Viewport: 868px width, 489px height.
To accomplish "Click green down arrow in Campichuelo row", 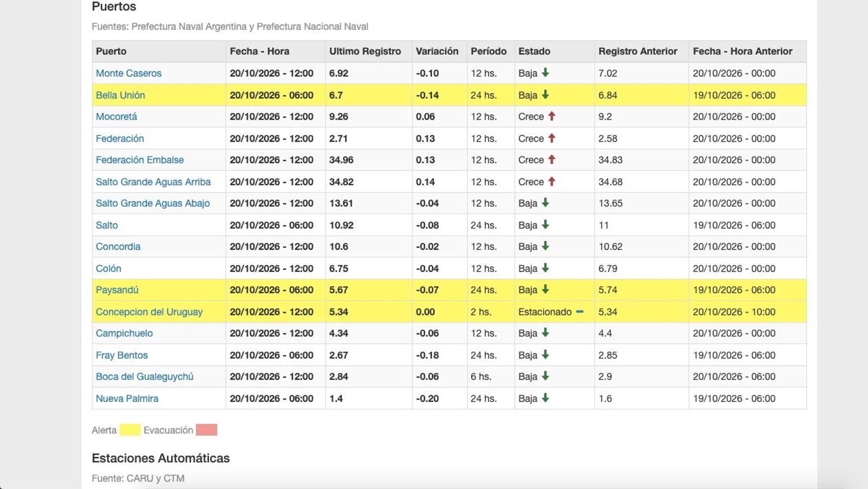I will (545, 333).
